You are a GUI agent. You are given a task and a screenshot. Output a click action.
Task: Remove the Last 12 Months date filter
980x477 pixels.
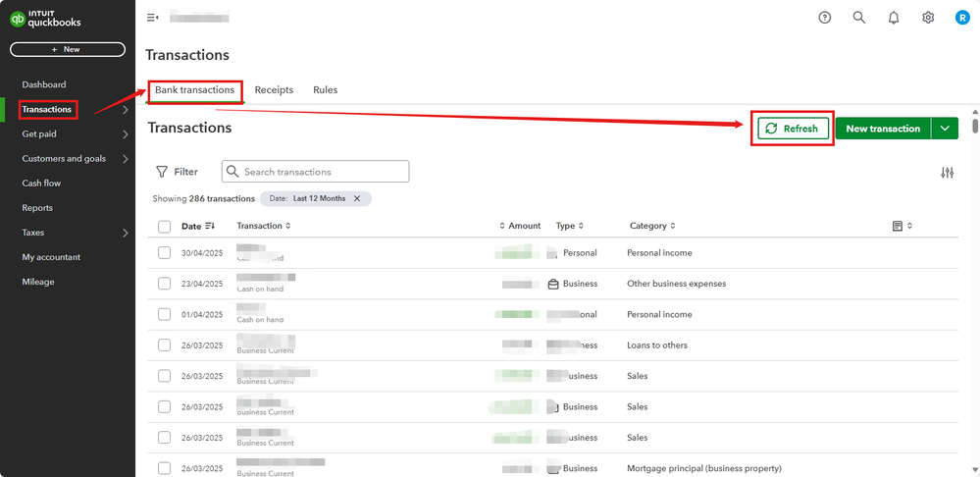tap(357, 198)
